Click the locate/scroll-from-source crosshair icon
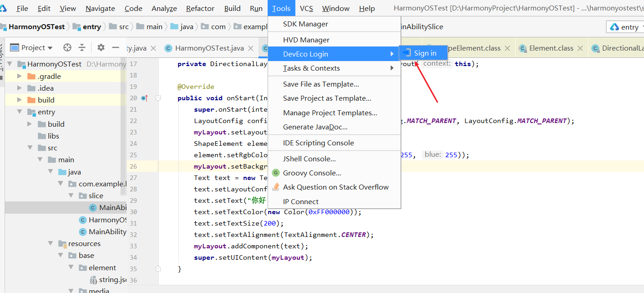This screenshot has width=644, height=293. (x=67, y=47)
